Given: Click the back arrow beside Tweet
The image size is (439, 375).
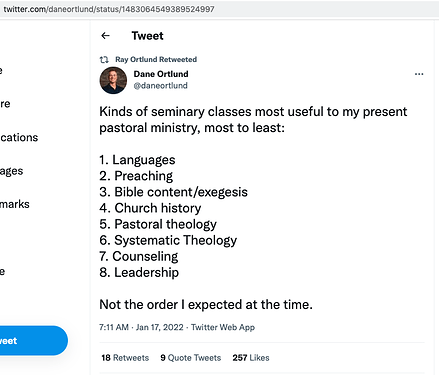Looking at the screenshot, I should (105, 36).
